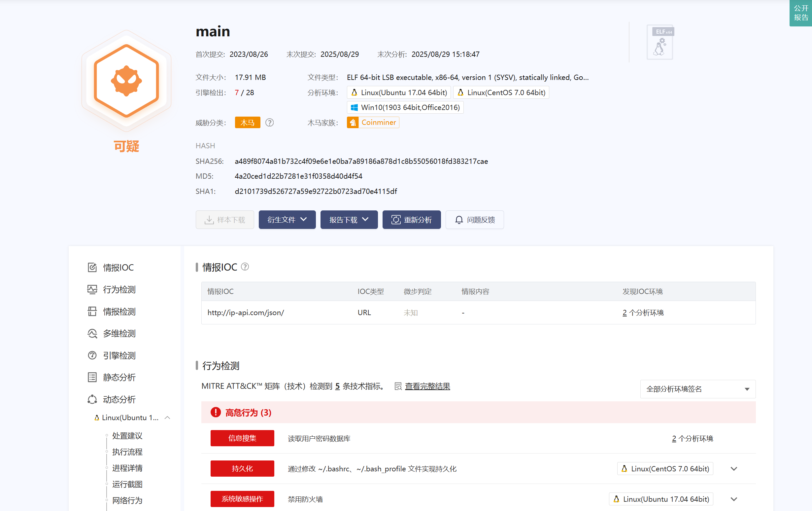Open the 报告下载 dropdown button
This screenshot has width=812, height=511.
[349, 220]
